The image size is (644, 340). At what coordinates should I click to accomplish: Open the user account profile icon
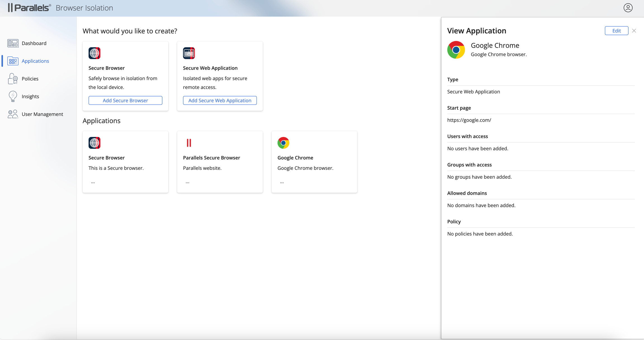point(628,8)
